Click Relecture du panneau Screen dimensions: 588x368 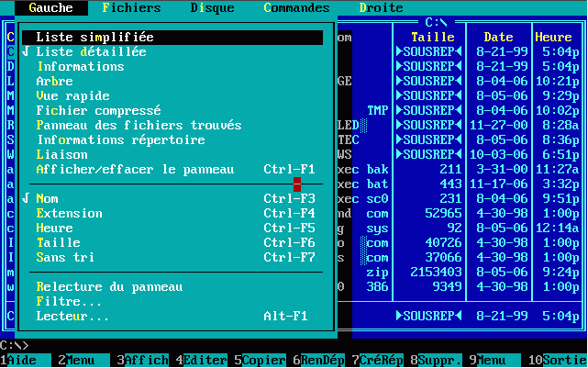(x=172, y=287)
